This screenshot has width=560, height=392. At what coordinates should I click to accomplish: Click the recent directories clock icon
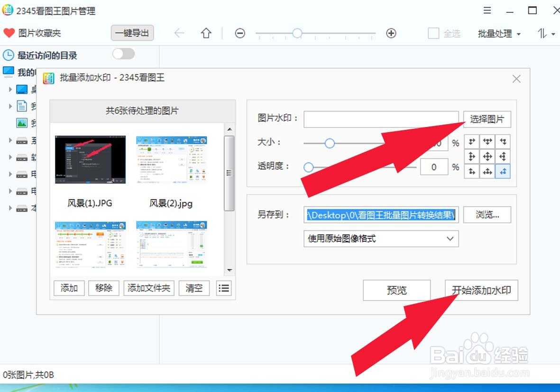coord(8,55)
